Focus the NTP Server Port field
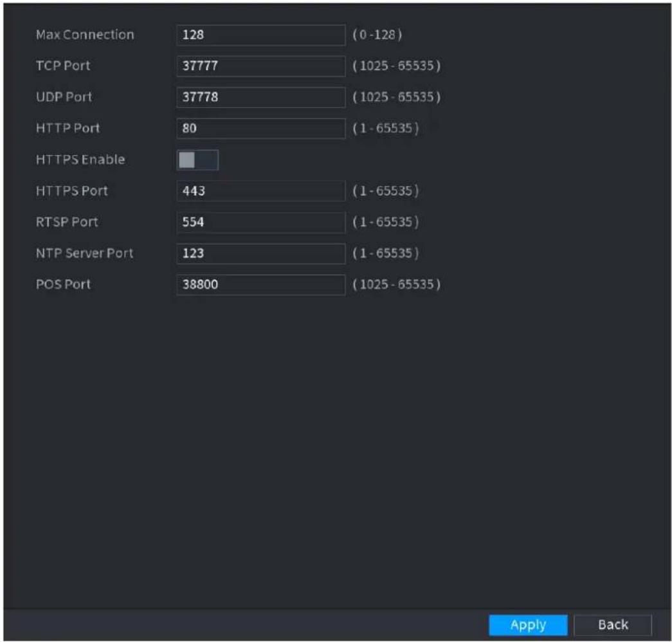672x642 pixels. point(260,253)
